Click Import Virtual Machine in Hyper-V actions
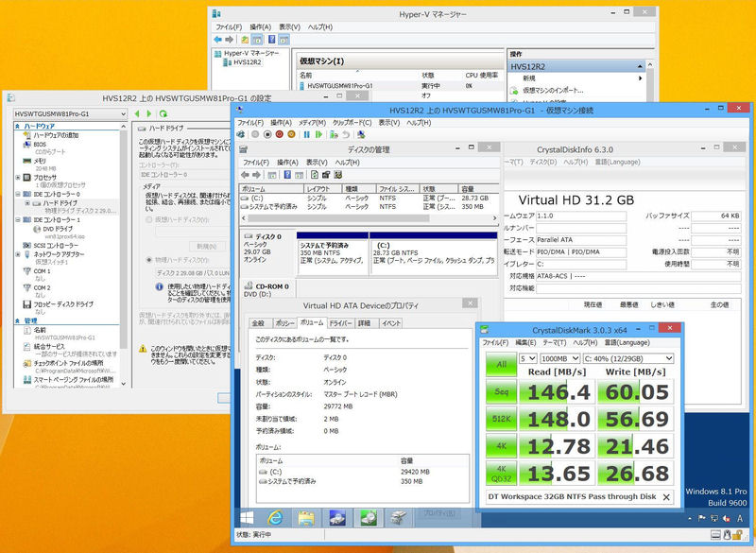 [x=553, y=90]
